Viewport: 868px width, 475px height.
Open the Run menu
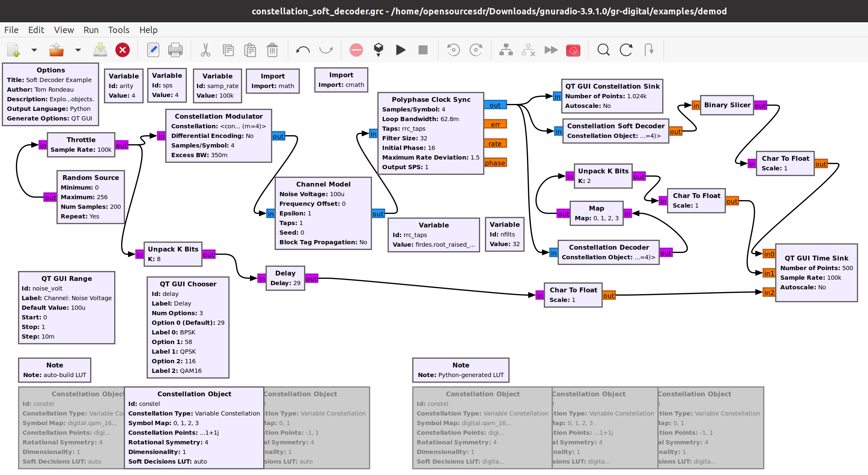tap(91, 30)
